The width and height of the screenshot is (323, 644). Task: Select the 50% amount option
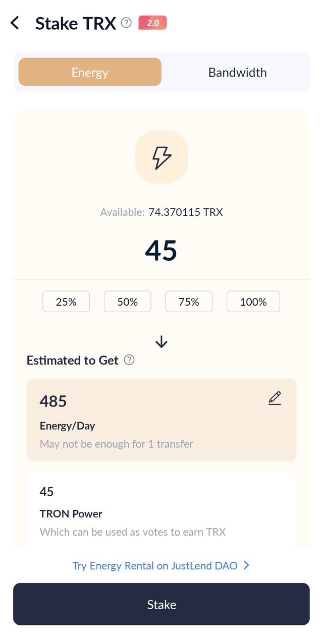tap(128, 302)
